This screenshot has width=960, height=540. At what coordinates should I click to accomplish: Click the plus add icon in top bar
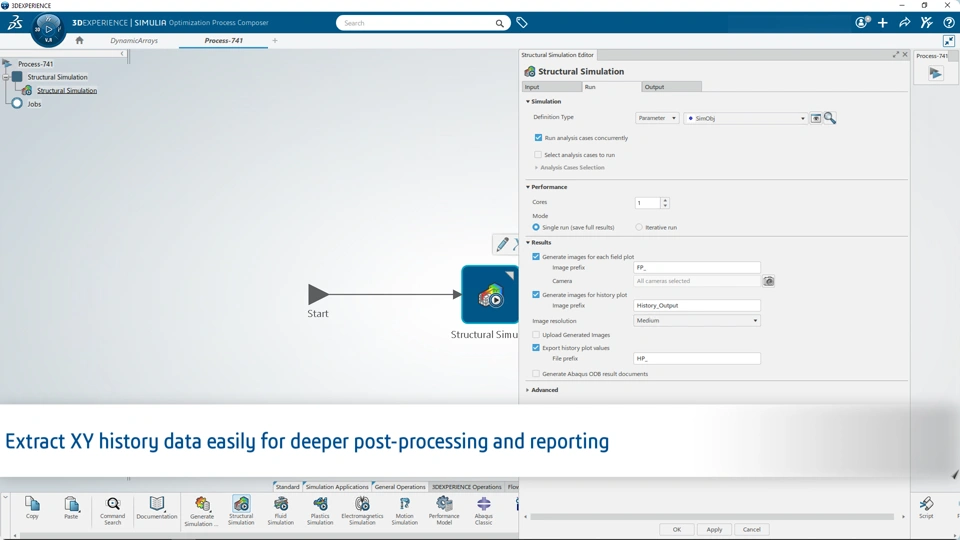(882, 23)
